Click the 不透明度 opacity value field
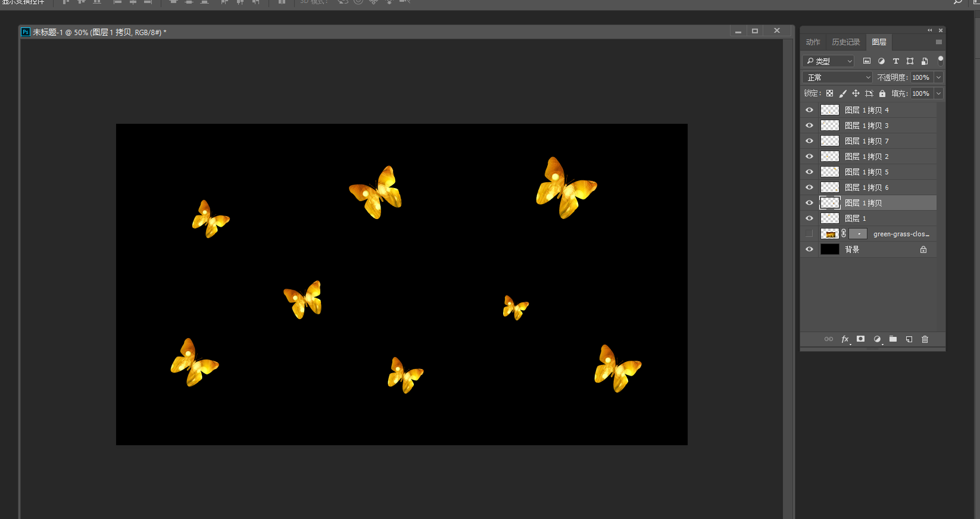The width and height of the screenshot is (980, 519). coord(922,77)
